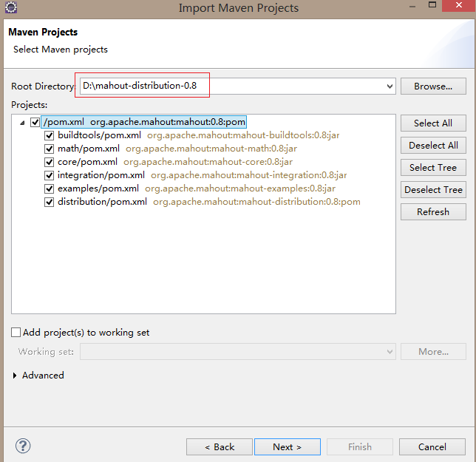476x462 pixels.
Task: Click Deselect All button
Action: (433, 146)
